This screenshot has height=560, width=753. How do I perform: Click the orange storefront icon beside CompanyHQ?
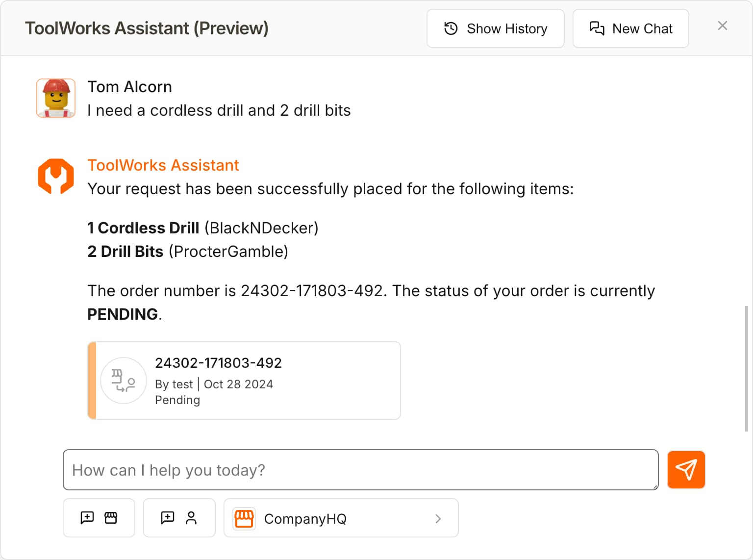tap(244, 518)
